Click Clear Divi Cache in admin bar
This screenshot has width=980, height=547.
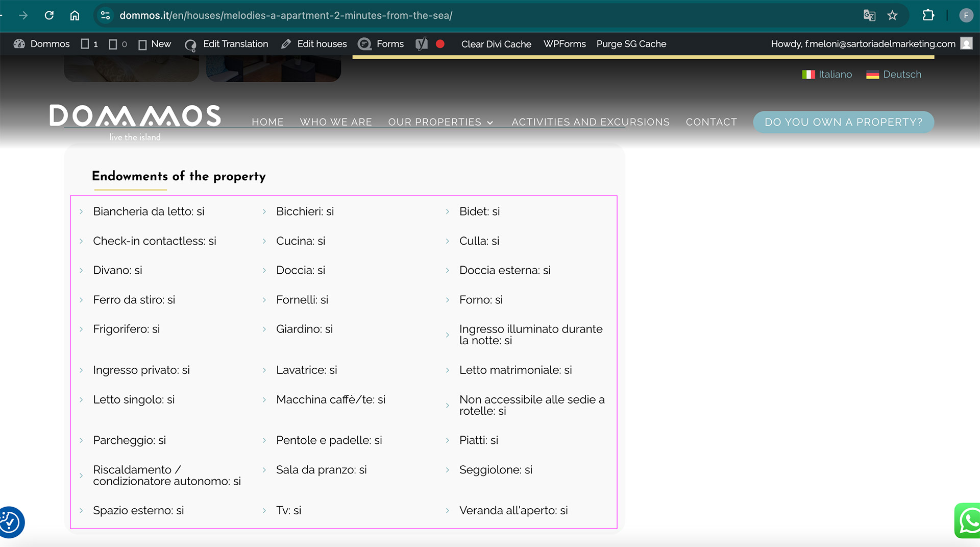(x=496, y=44)
